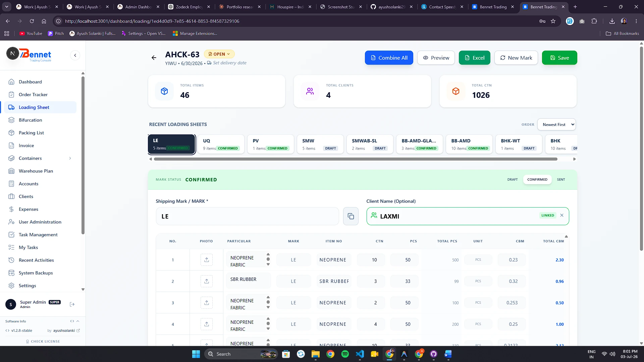This screenshot has height=362, width=644.
Task: Click the Set delivery date link
Action: [x=227, y=63]
